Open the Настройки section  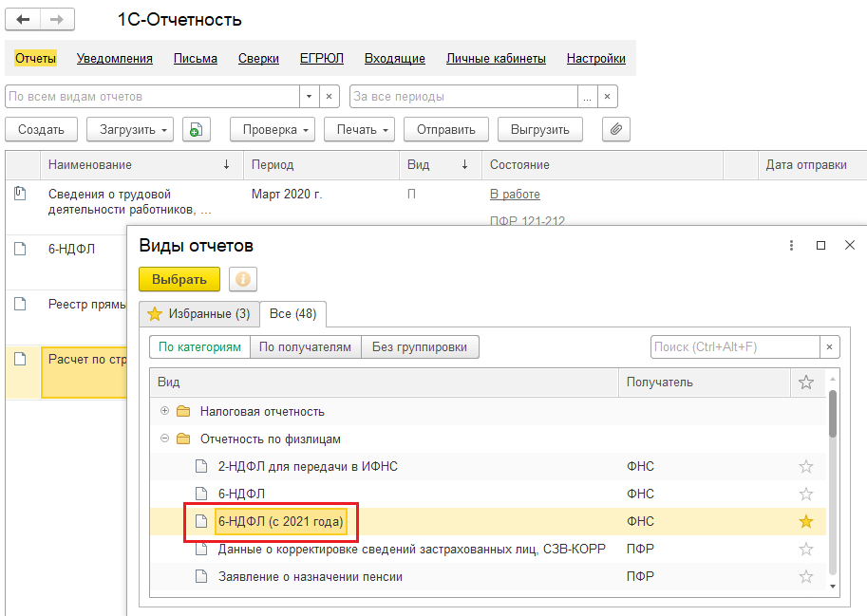596,58
